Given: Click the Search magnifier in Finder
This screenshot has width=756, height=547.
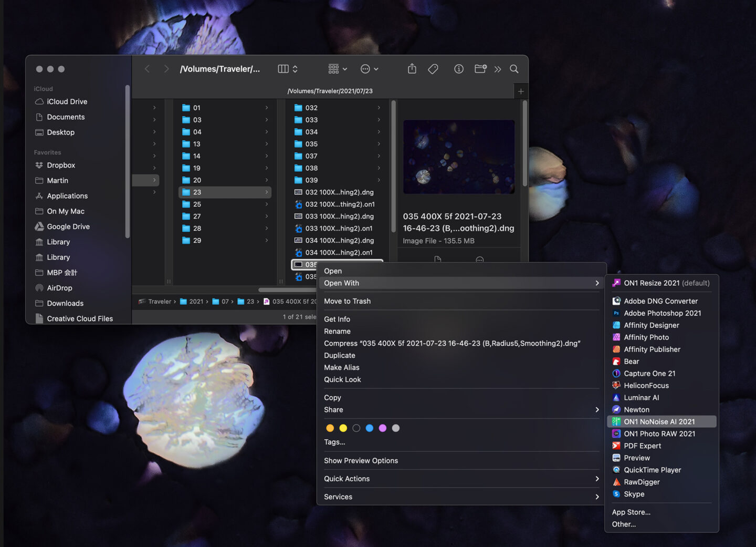Looking at the screenshot, I should [514, 69].
